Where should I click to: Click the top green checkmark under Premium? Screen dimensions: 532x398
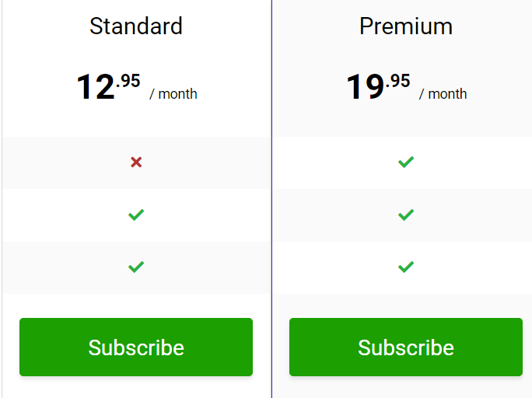405,162
